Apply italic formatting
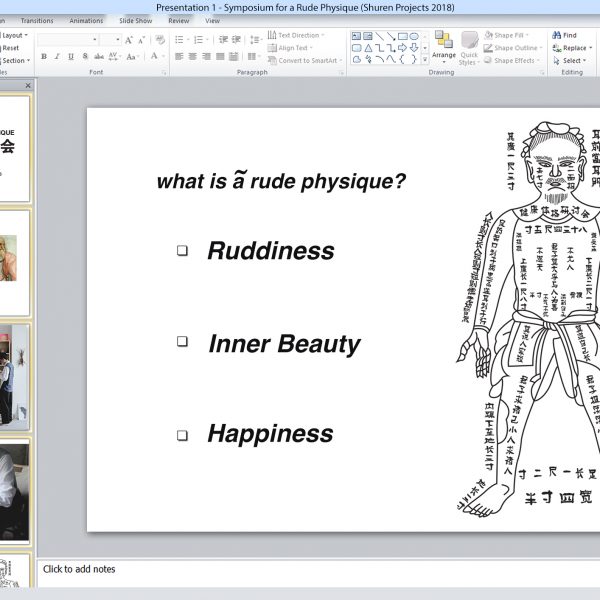This screenshot has height=600, width=600. click(x=57, y=57)
